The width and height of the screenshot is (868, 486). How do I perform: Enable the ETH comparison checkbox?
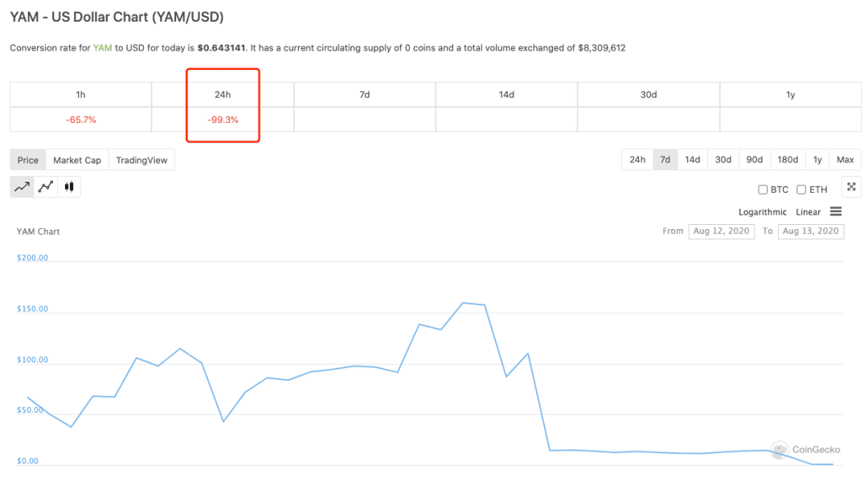click(801, 190)
